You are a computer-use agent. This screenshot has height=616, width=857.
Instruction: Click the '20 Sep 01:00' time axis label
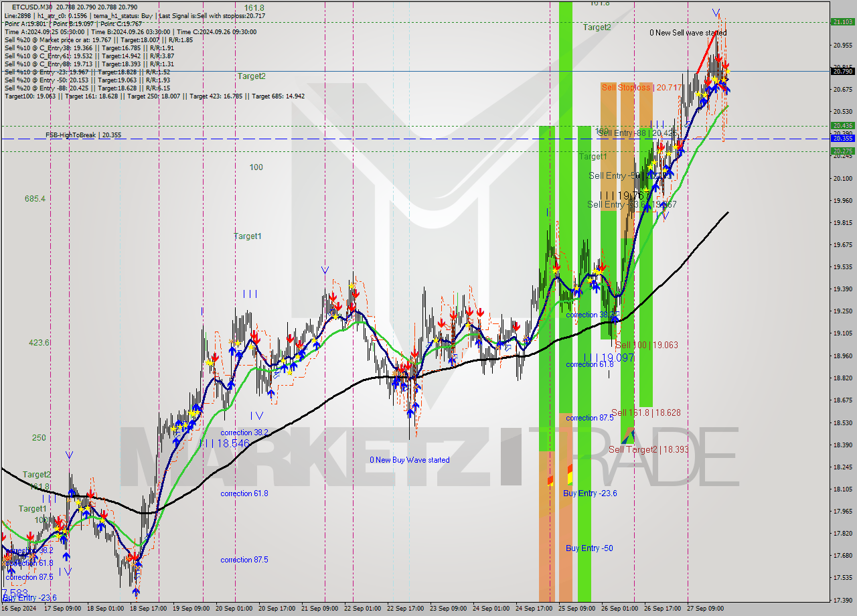click(234, 609)
